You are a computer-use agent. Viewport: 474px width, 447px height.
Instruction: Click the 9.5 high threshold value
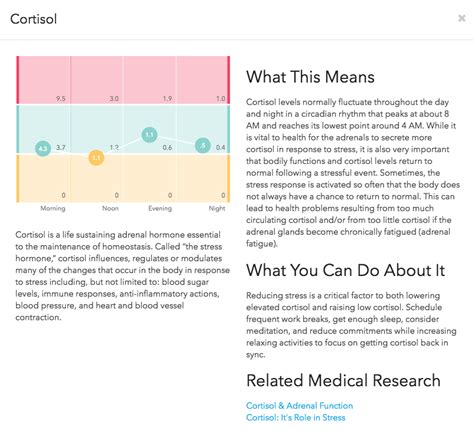[61, 98]
